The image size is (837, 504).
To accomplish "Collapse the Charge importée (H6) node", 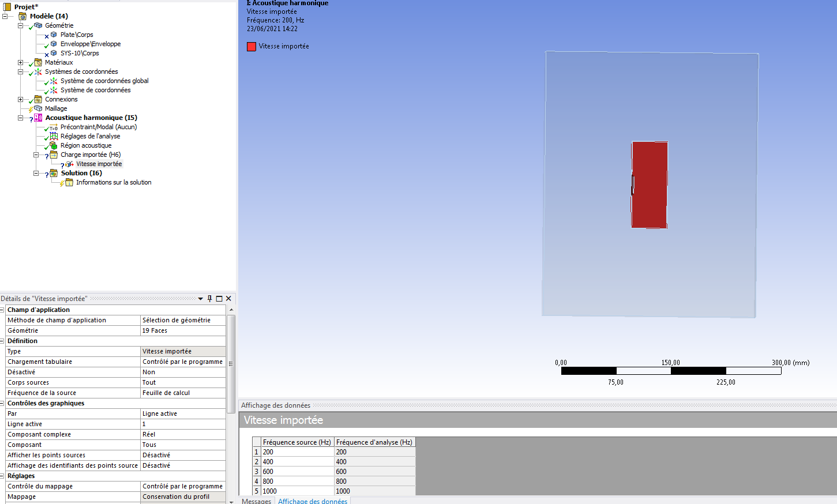I will coord(36,155).
